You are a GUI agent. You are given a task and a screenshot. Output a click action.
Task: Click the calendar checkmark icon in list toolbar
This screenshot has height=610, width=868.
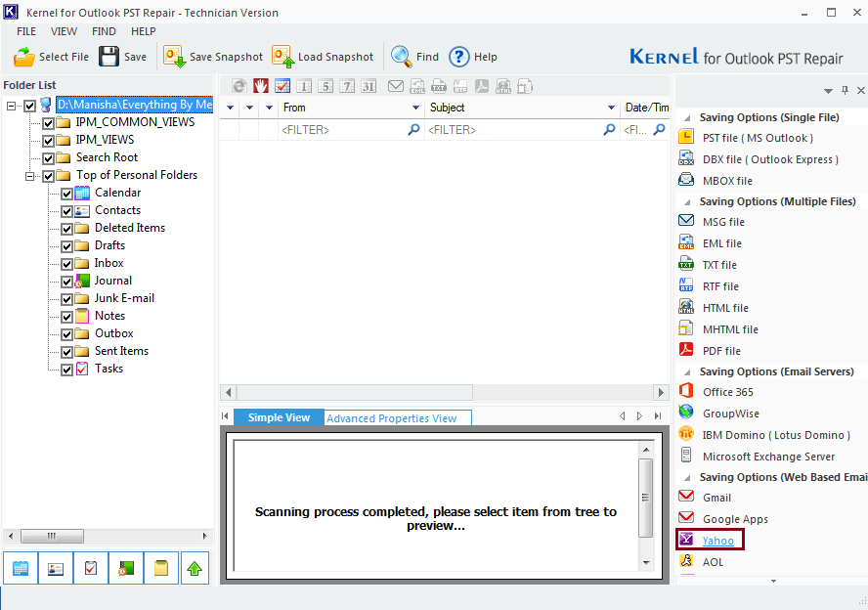coord(282,86)
